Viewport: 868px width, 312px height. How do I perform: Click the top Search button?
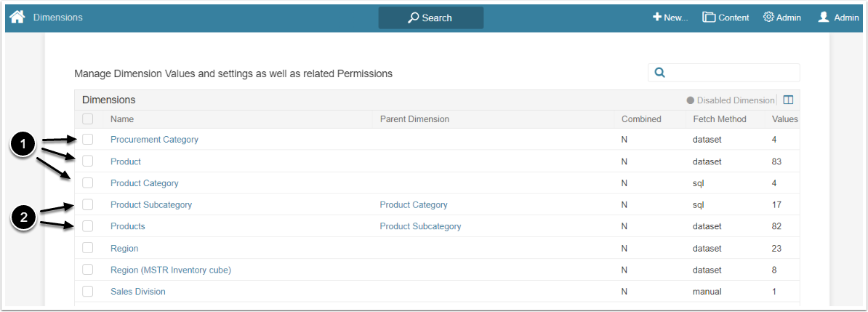[x=430, y=17]
